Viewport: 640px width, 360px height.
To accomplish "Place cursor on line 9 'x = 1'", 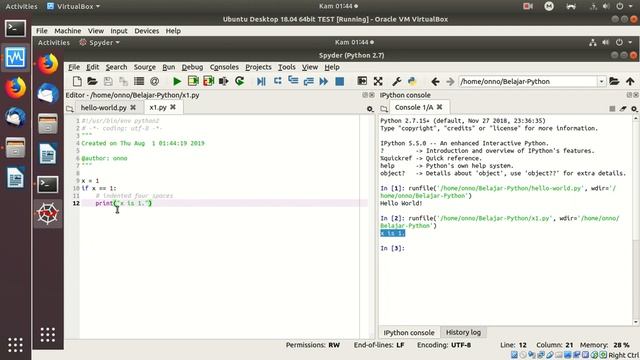I will click(90, 181).
